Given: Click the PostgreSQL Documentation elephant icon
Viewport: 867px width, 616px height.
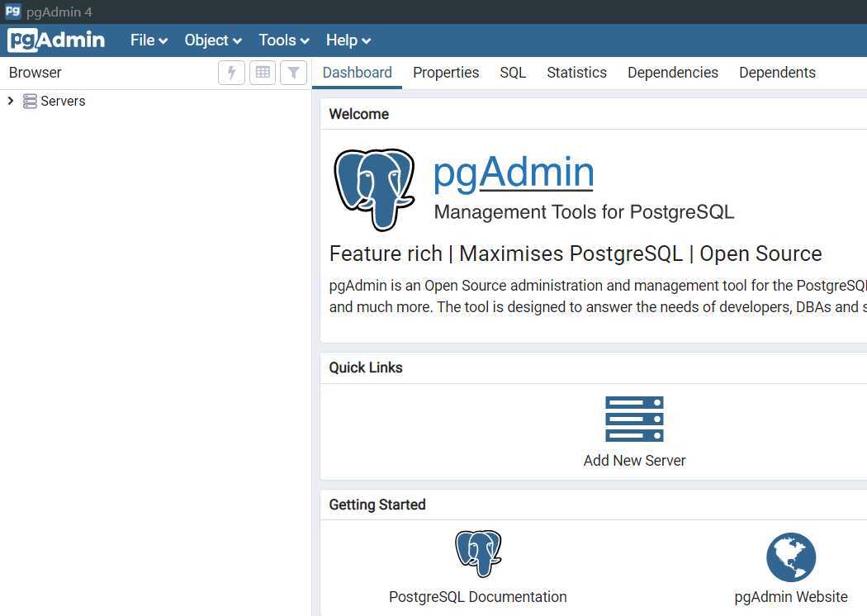Looking at the screenshot, I should (478, 553).
